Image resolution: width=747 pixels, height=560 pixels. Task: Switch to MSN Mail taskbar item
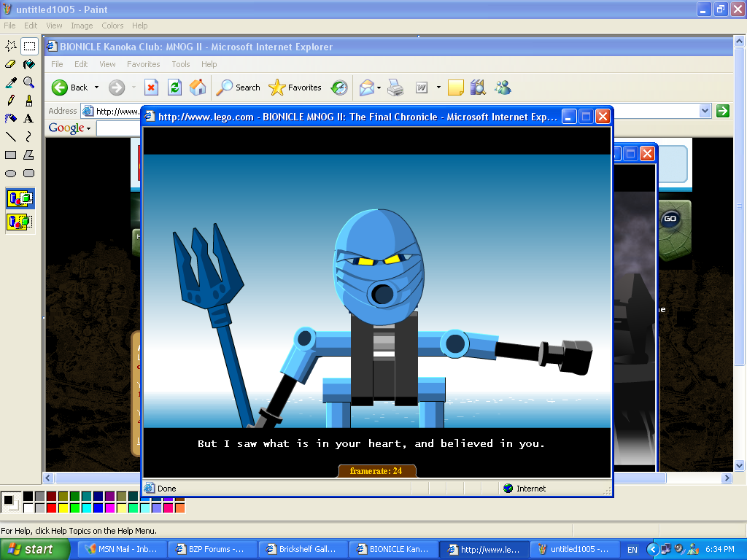[x=122, y=549]
